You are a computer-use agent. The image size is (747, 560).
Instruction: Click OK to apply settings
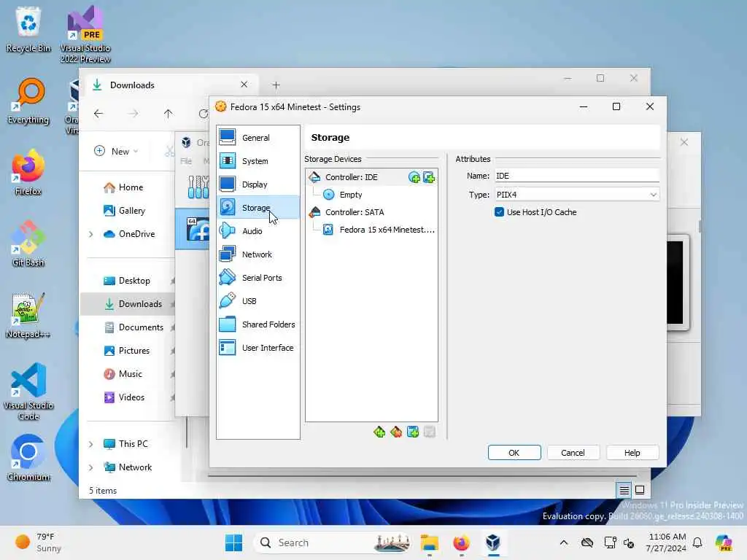click(514, 453)
